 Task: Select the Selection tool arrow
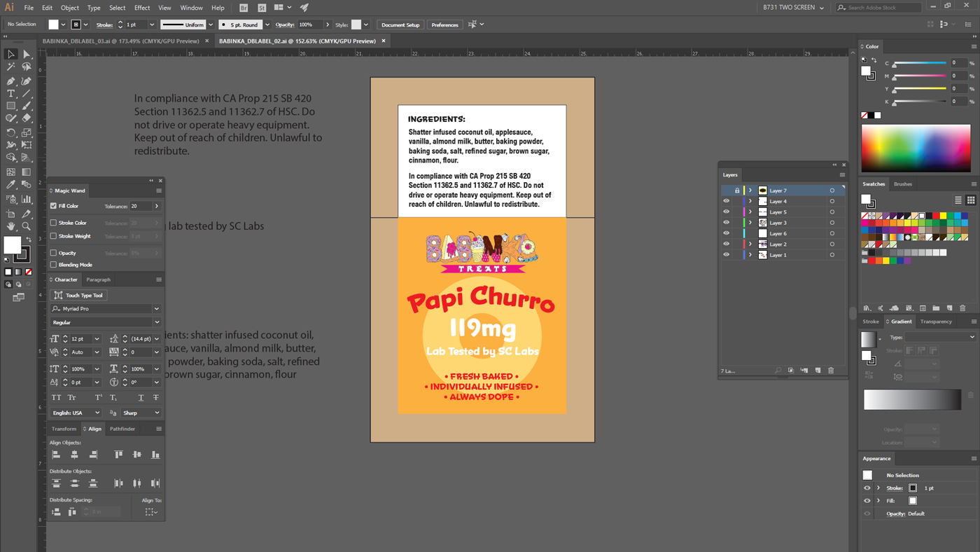tap(10, 54)
